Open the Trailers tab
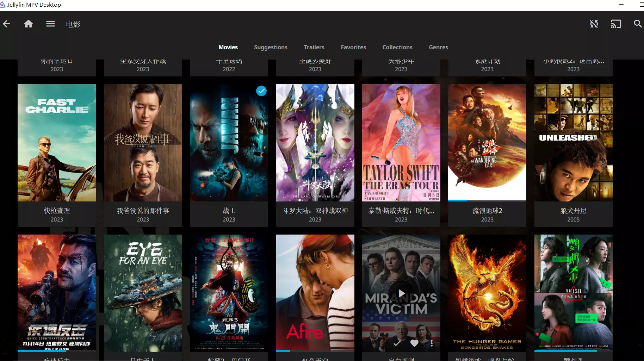Screen dimensions: 644x361 click(314, 47)
